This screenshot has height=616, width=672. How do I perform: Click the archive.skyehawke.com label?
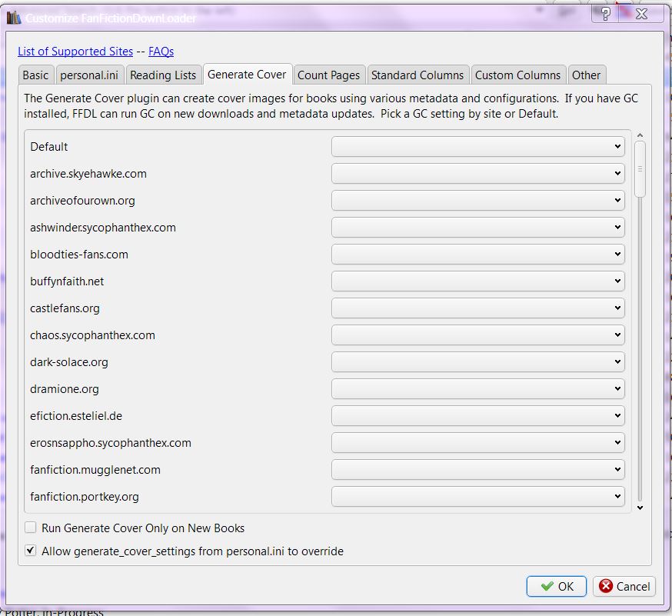(x=88, y=174)
